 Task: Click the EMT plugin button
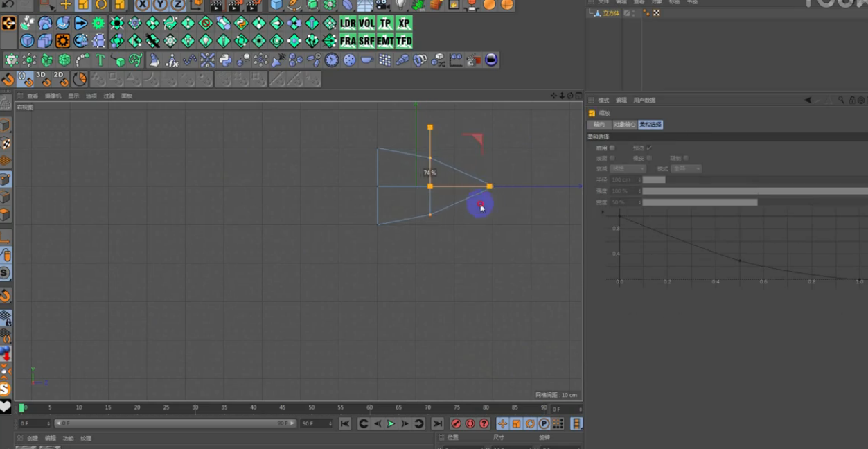(385, 41)
